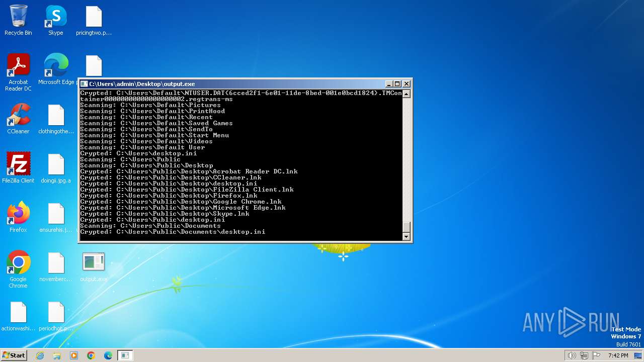
Task: Click the line ending 'Acrobat Reader DC.lnk'
Action: tap(189, 171)
